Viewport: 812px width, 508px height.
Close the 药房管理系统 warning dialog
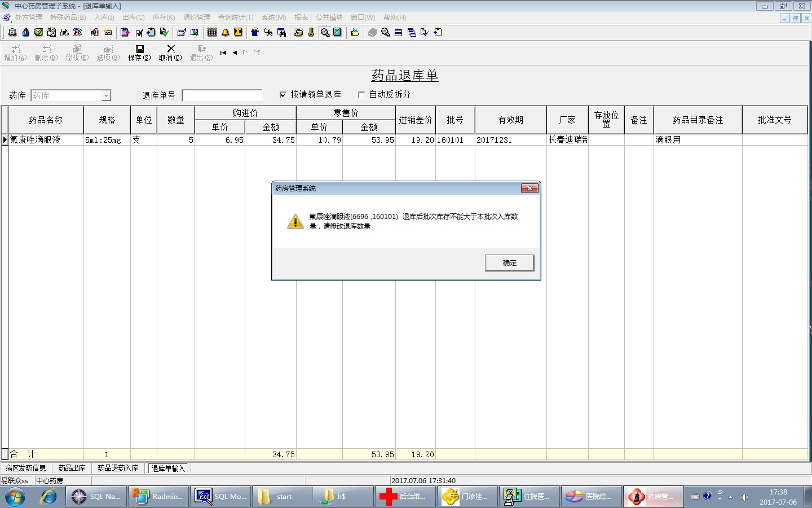[x=529, y=188]
